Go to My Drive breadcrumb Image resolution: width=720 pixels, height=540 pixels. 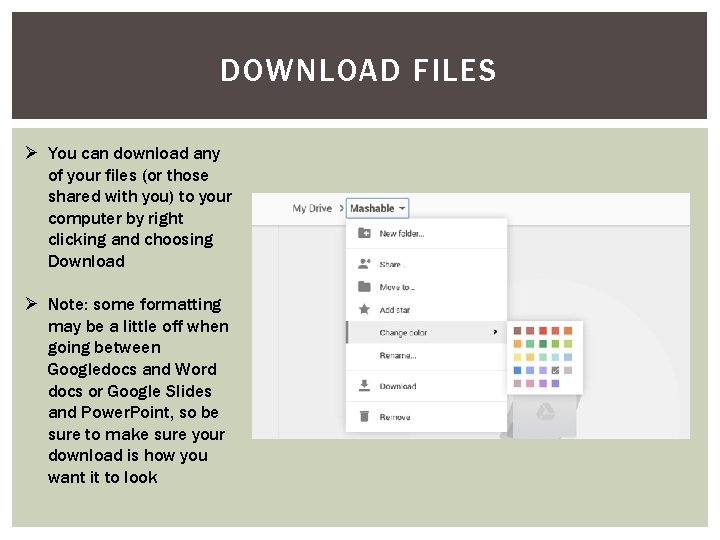click(x=312, y=208)
